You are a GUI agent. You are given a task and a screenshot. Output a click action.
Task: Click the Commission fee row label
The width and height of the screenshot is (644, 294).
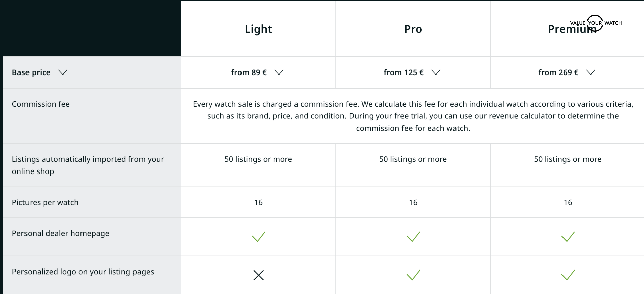[41, 104]
